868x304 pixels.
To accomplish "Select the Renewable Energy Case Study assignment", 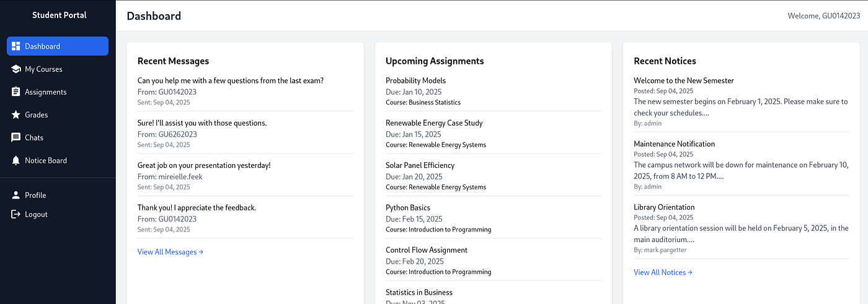I will (434, 123).
